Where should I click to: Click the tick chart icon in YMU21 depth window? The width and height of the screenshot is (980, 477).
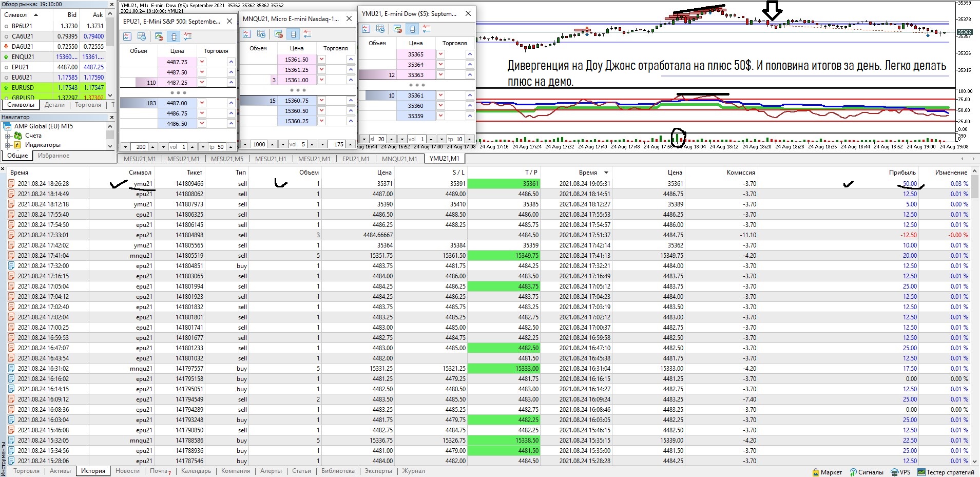pyautogui.click(x=366, y=29)
